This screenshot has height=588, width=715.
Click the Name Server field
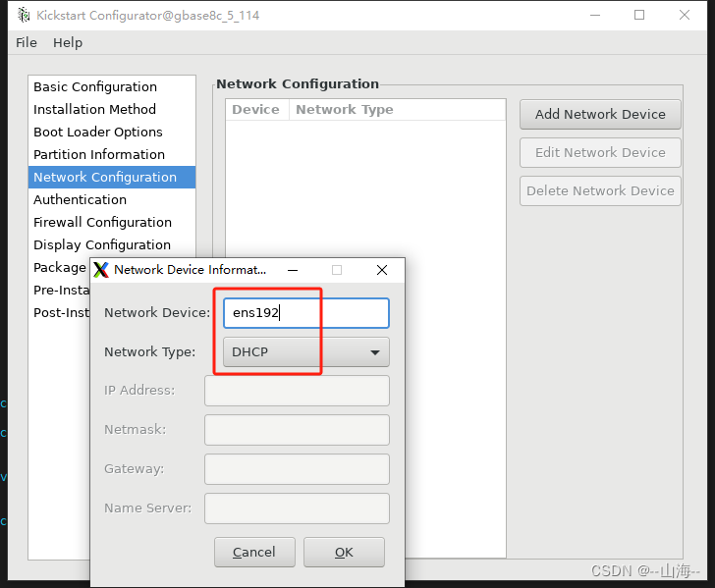coord(297,508)
